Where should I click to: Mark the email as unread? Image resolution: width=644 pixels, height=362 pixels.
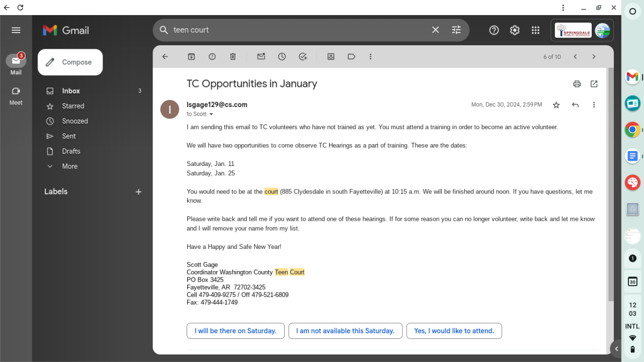[x=261, y=57]
